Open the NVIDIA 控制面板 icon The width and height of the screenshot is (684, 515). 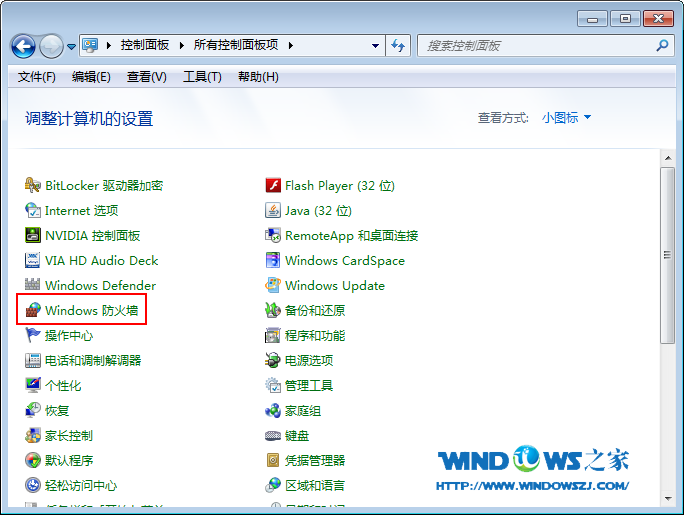pos(32,235)
